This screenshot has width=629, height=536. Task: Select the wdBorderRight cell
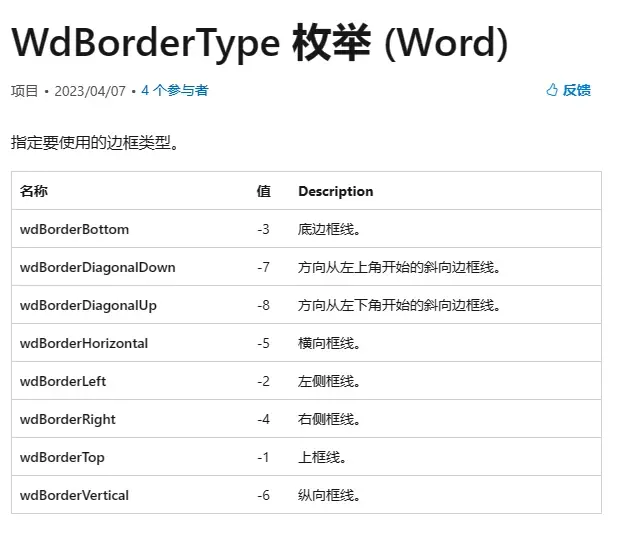pyautogui.click(x=68, y=419)
